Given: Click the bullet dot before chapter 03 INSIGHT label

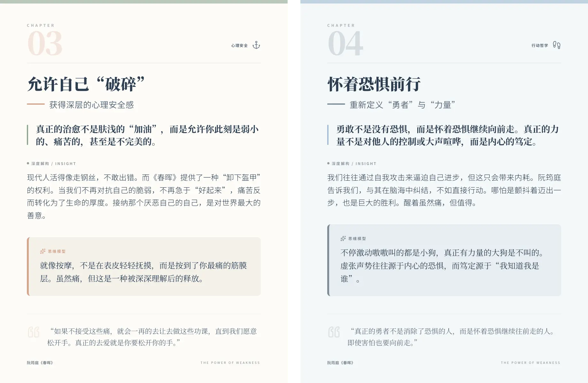Looking at the screenshot, I should point(28,163).
